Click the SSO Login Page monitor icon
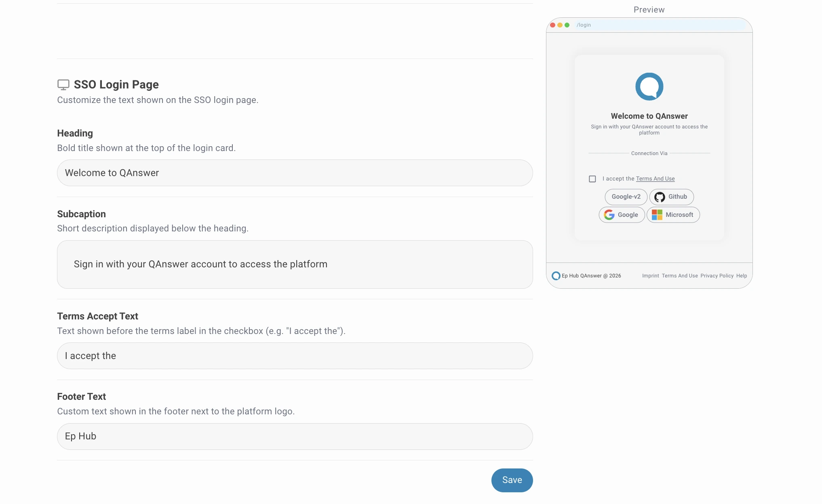 click(63, 84)
